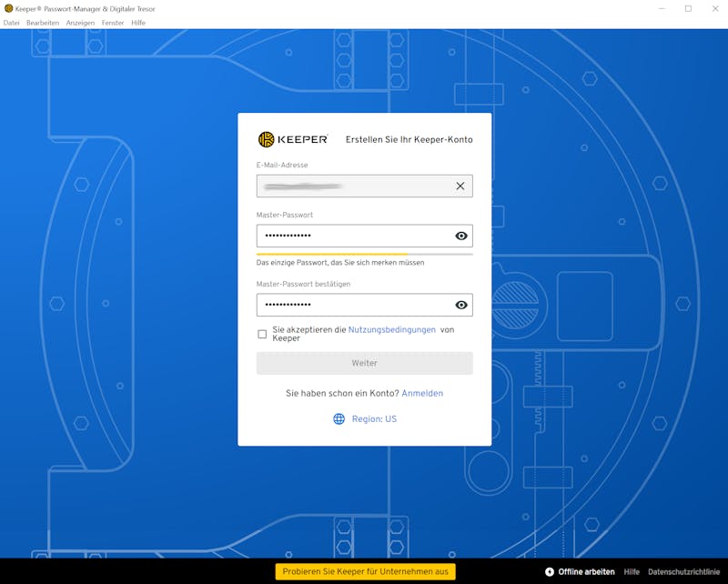This screenshot has height=584, width=728.
Task: Click the heading Erstellen Sie Ihr Keeper-Konto
Action: [x=409, y=140]
